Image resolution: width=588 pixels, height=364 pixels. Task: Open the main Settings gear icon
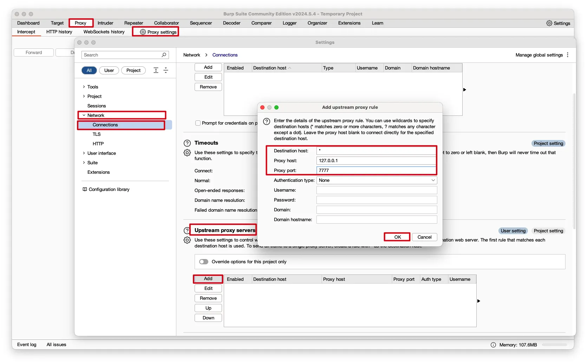click(x=549, y=23)
